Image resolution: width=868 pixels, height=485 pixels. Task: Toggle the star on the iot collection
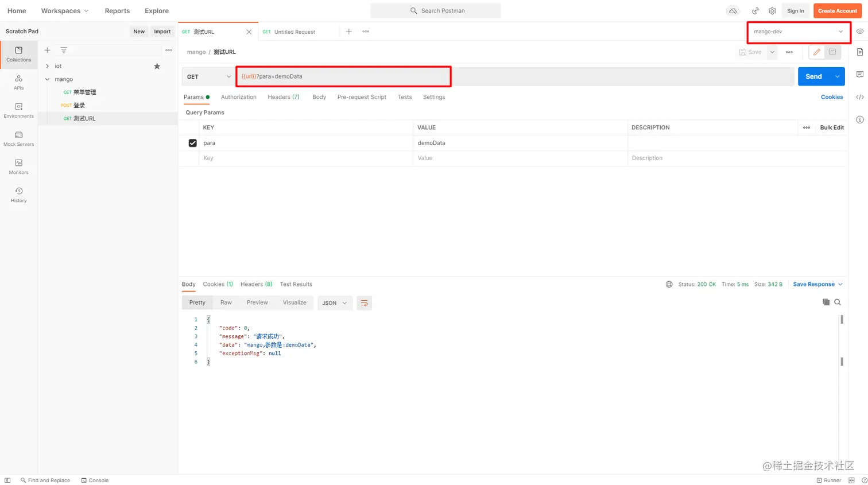coord(157,66)
